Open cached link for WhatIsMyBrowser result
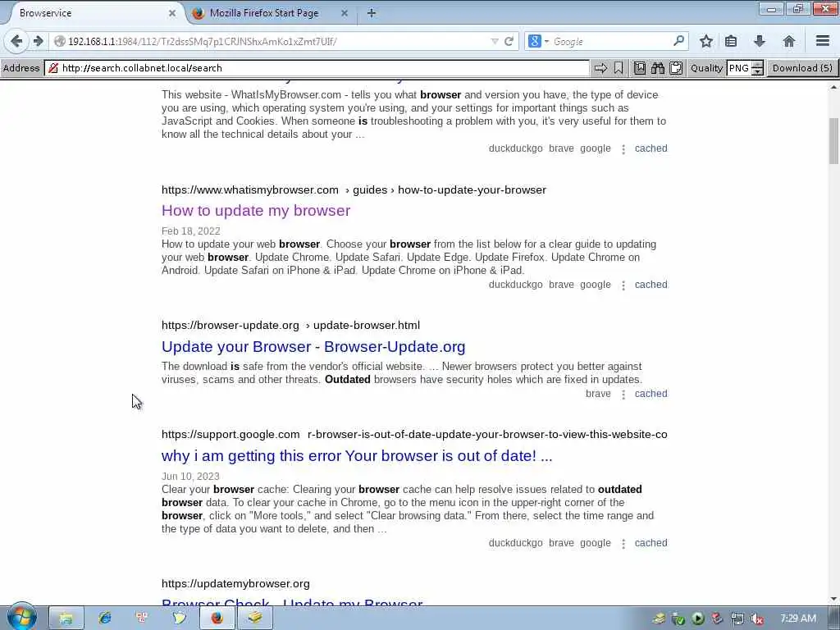This screenshot has height=630, width=840. (x=651, y=148)
